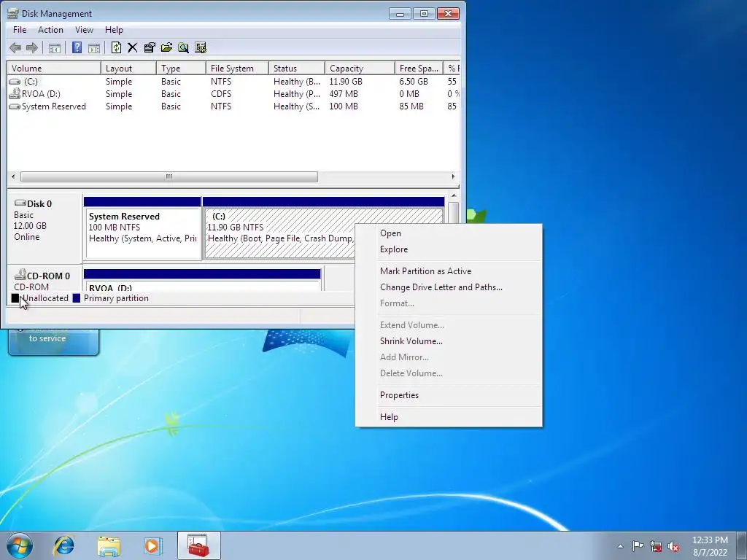Open the File menu
The image size is (747, 560).
click(20, 29)
